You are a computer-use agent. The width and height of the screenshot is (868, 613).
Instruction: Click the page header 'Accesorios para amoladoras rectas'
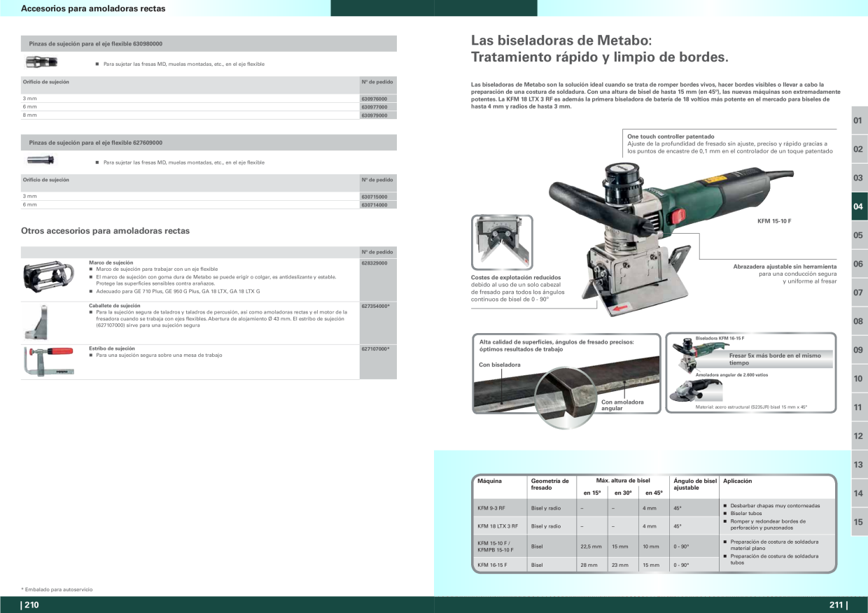click(x=93, y=8)
